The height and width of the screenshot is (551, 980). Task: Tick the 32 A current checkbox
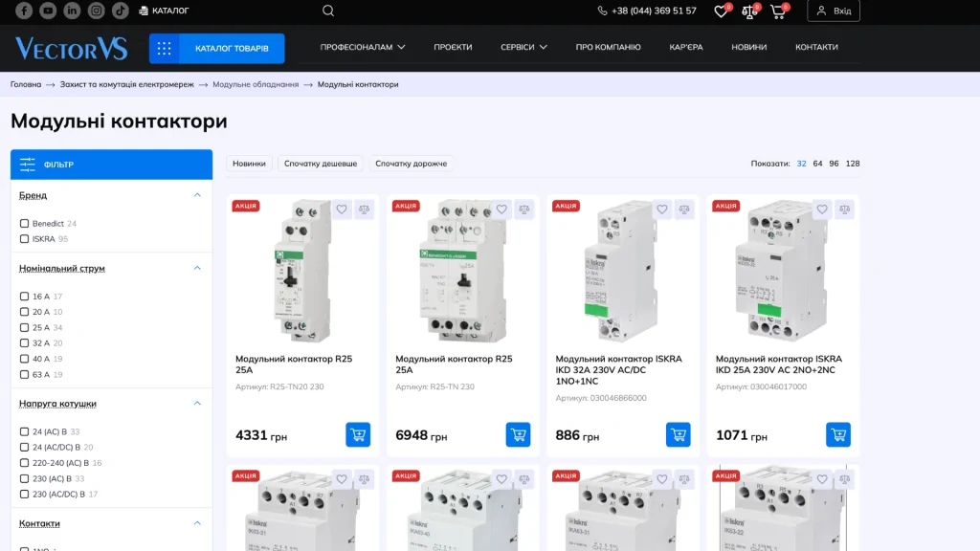coord(24,343)
